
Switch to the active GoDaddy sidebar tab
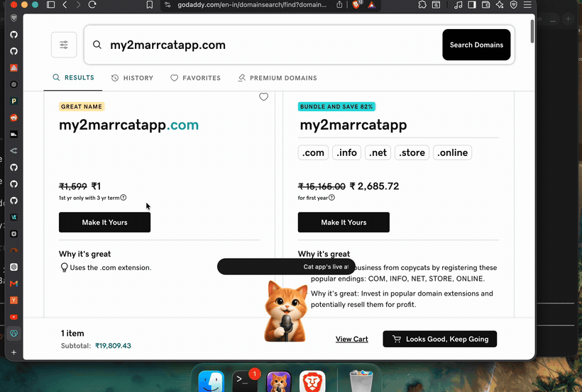pyautogui.click(x=13, y=333)
